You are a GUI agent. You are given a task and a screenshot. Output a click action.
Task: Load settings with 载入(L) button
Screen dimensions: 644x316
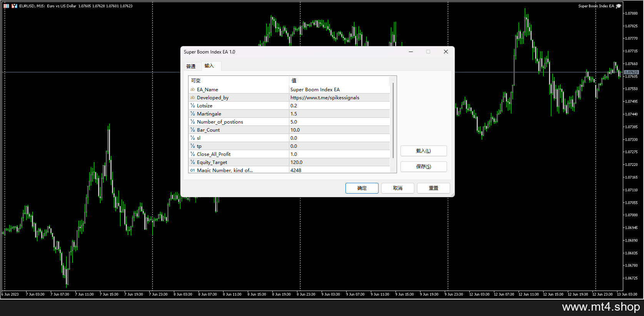pos(423,151)
